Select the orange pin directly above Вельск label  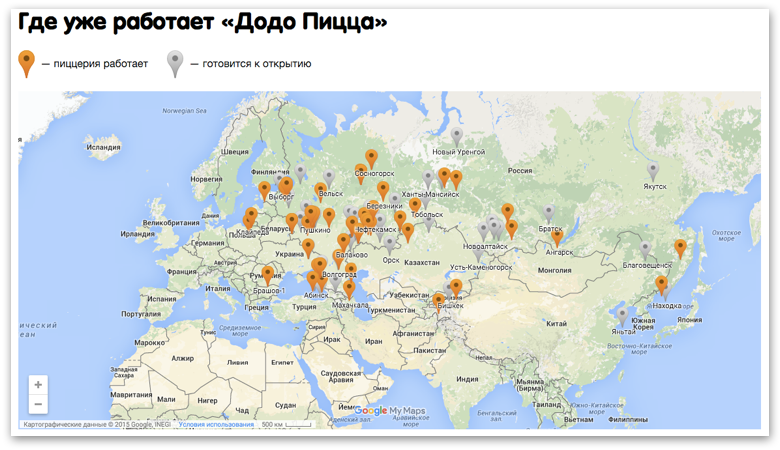point(321,191)
